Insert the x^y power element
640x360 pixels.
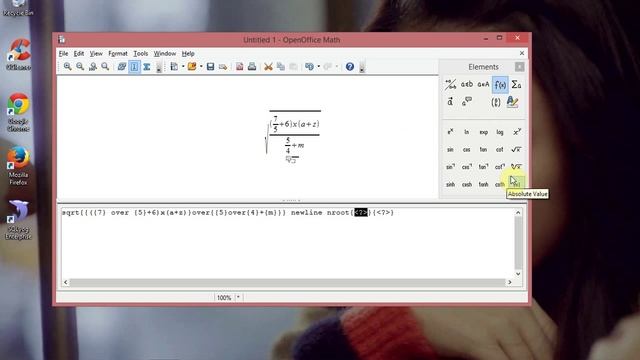(517, 132)
